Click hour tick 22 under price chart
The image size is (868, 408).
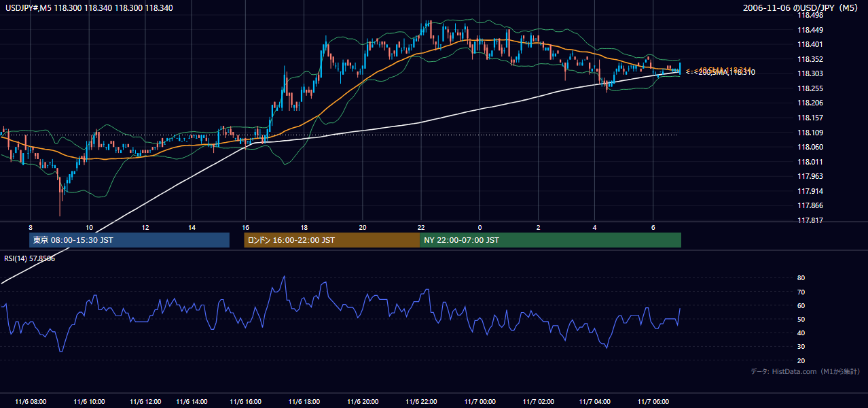coord(421,227)
